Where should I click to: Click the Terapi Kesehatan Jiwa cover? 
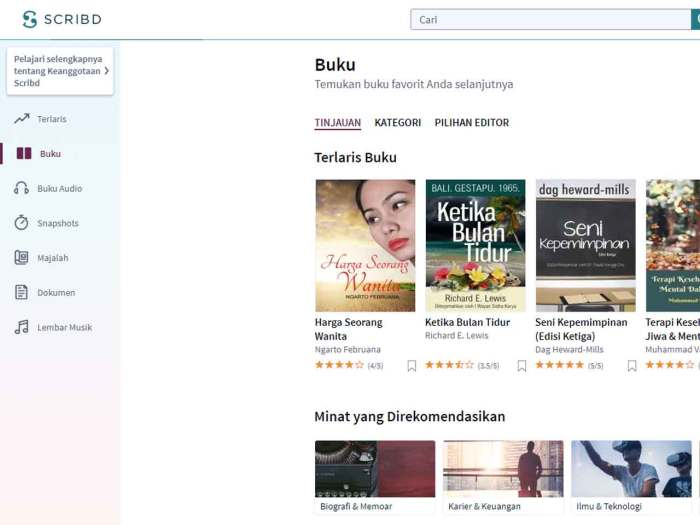(x=673, y=246)
